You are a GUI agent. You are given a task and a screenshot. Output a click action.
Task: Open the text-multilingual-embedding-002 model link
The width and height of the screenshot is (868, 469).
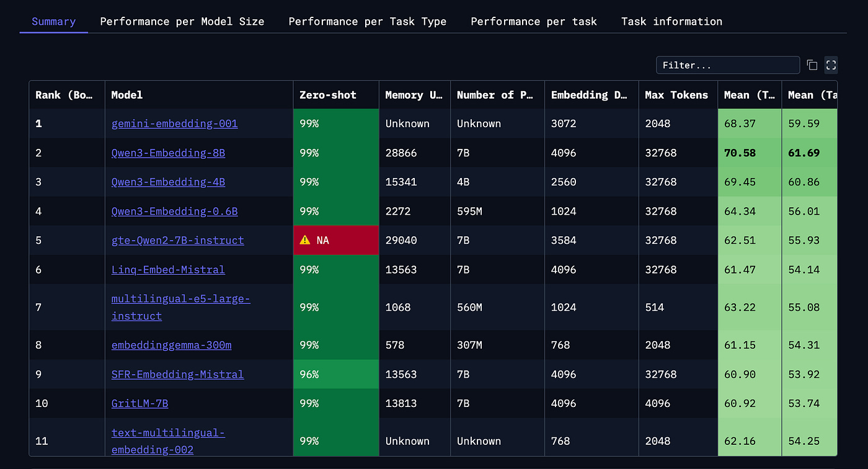[x=168, y=441]
